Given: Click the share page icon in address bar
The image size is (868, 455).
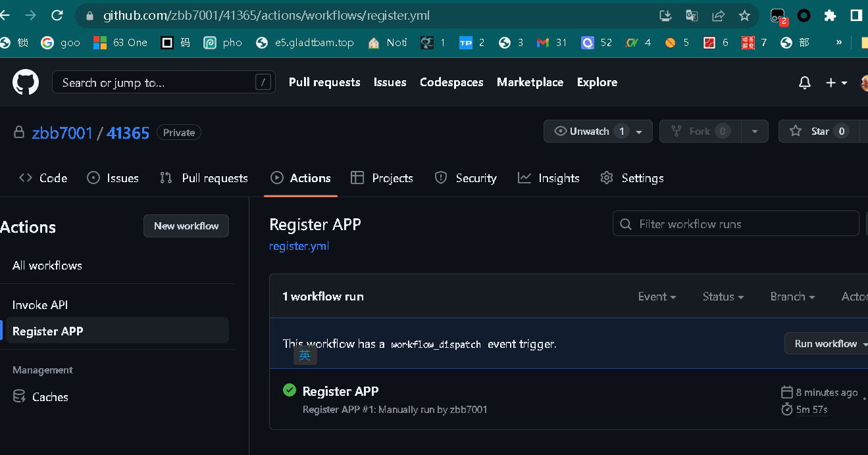Looking at the screenshot, I should click(x=718, y=15).
